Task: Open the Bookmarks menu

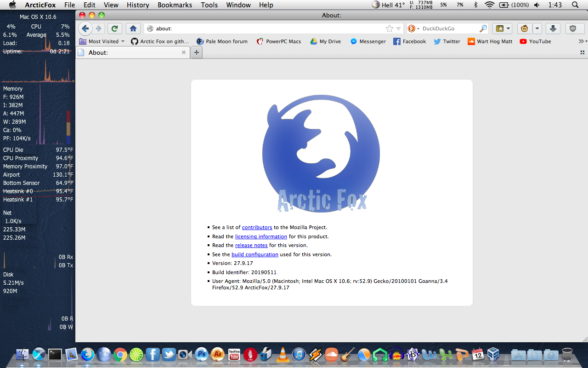Action: tap(175, 5)
